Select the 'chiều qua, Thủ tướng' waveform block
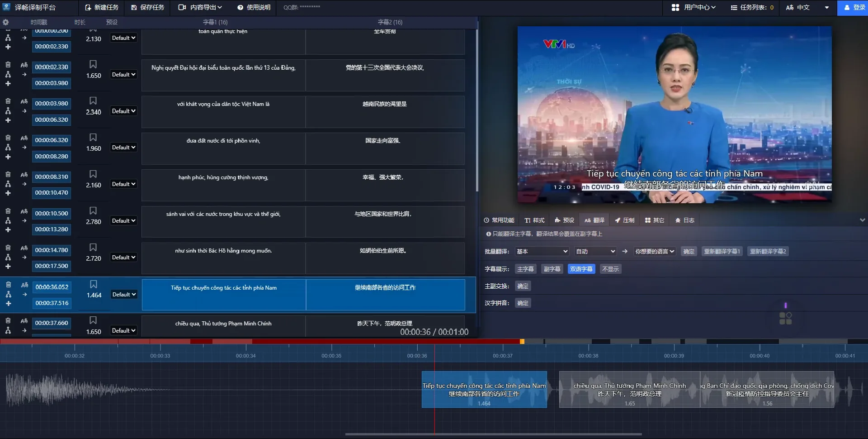 [629, 390]
